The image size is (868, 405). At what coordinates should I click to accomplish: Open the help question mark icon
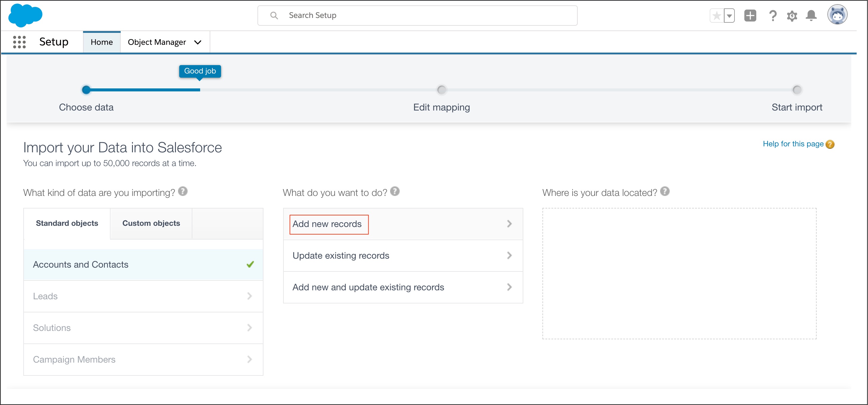pyautogui.click(x=772, y=16)
